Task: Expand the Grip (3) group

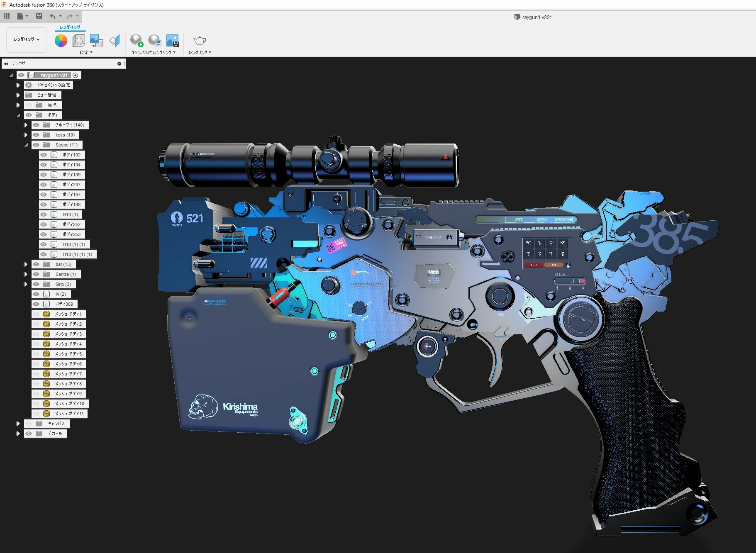Action: coord(25,284)
